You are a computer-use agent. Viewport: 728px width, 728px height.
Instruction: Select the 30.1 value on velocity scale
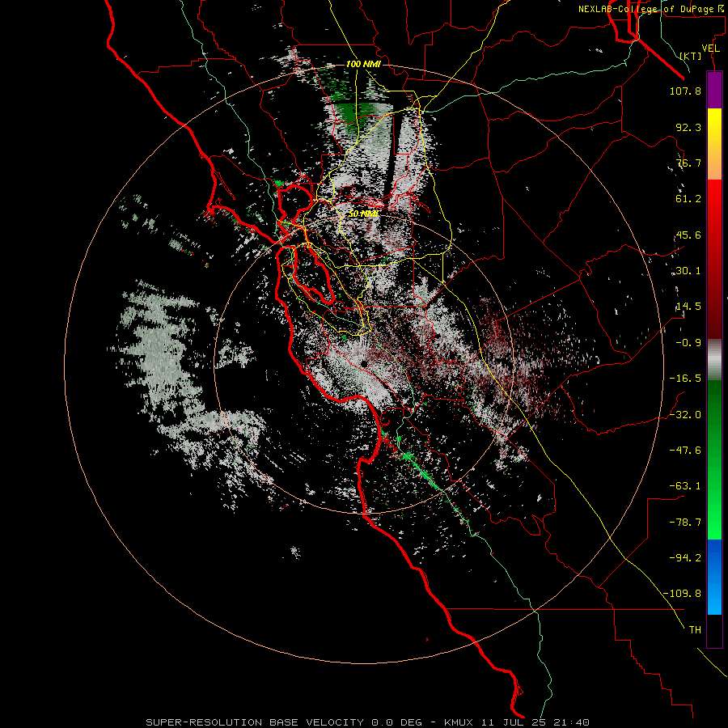[x=688, y=271]
